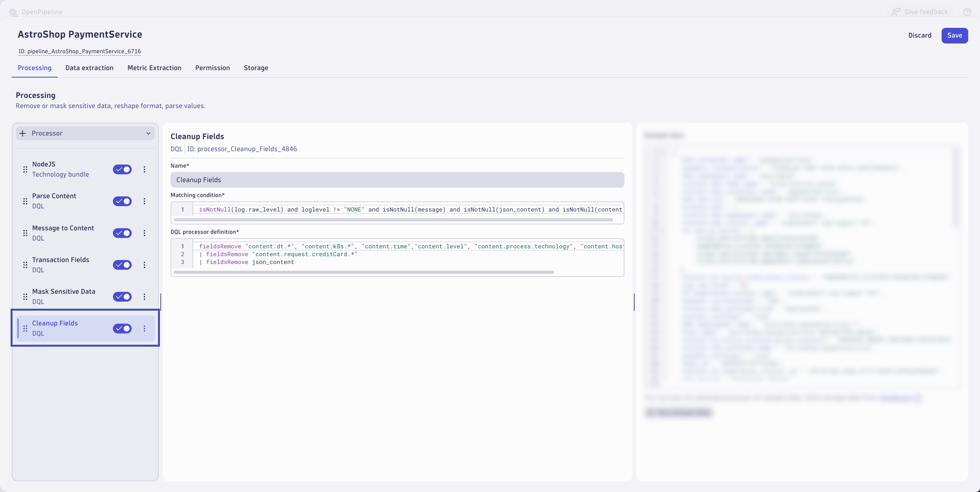Grab the Transaction Fields drag handle
This screenshot has height=492, width=980.
pos(25,265)
